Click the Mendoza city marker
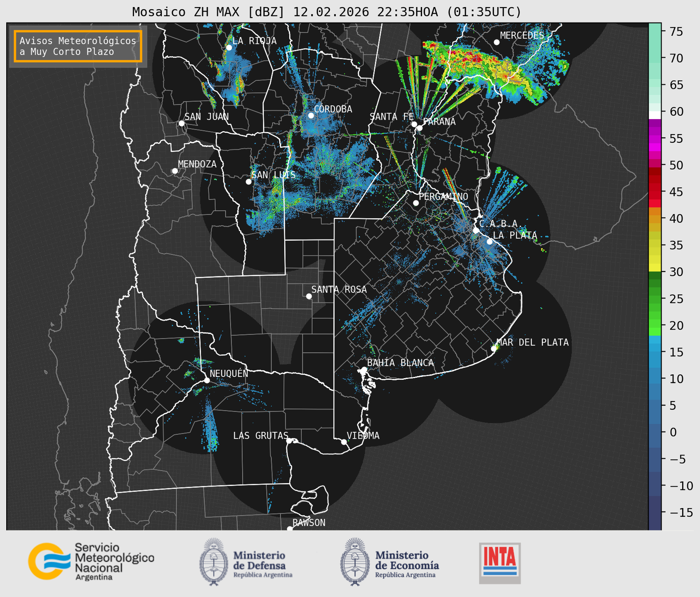 175,171
